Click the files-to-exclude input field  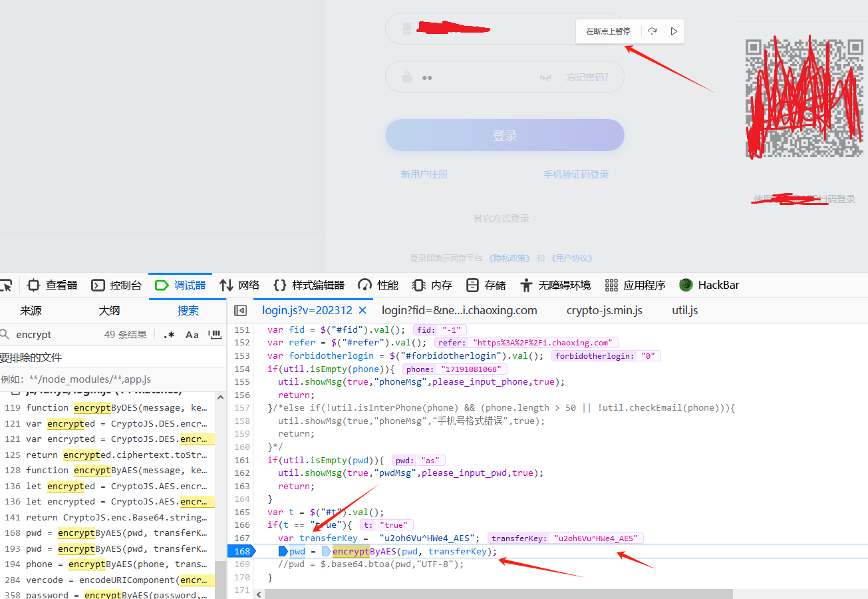pos(113,379)
